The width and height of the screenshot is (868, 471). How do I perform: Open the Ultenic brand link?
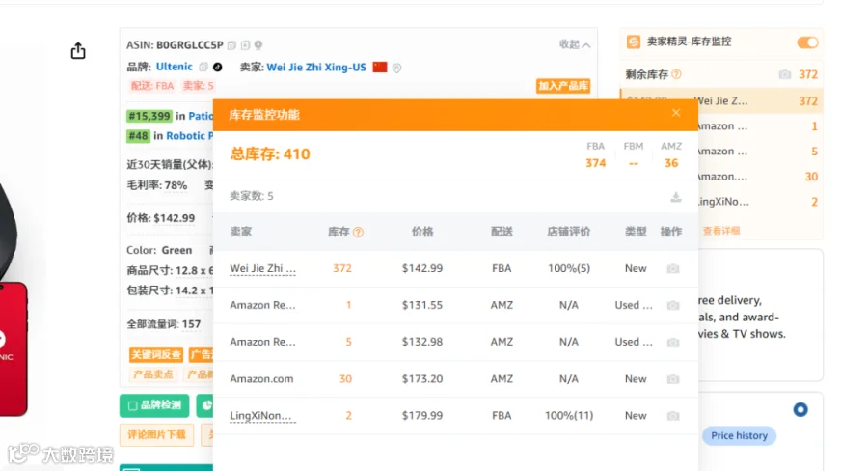click(x=175, y=67)
